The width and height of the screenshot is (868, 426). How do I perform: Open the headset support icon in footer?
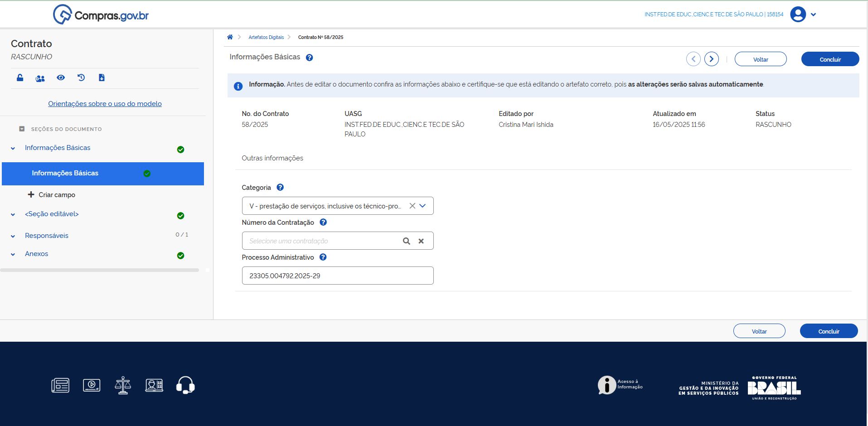[x=185, y=385]
